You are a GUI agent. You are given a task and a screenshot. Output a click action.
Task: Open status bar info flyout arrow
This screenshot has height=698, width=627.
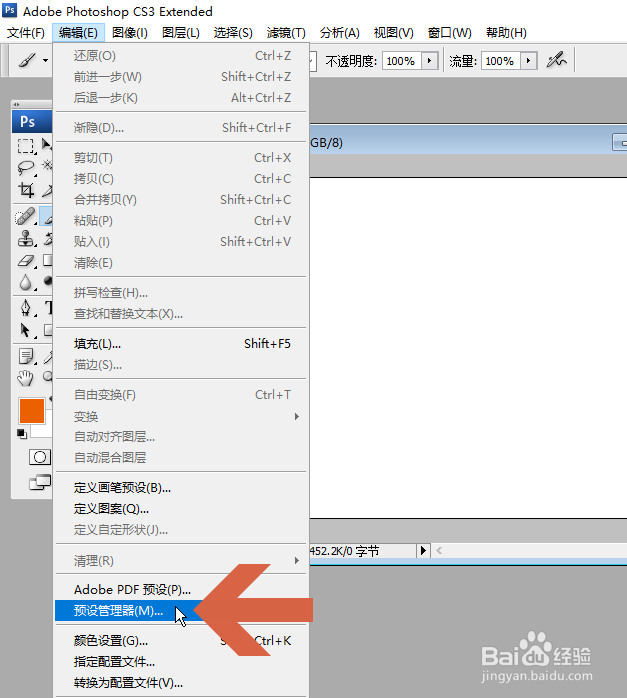coord(423,551)
